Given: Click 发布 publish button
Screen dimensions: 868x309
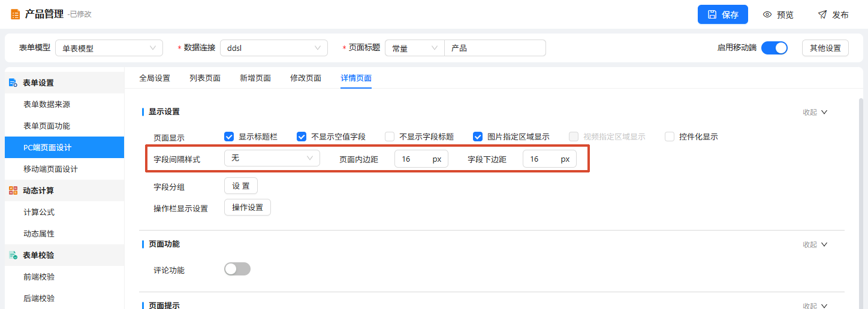Looking at the screenshot, I should (833, 14).
